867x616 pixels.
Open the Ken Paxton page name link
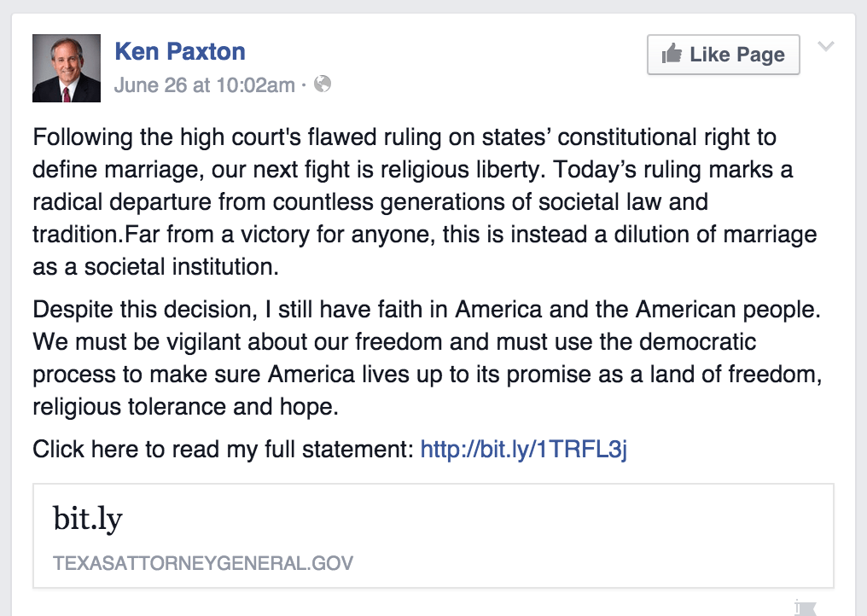point(180,51)
